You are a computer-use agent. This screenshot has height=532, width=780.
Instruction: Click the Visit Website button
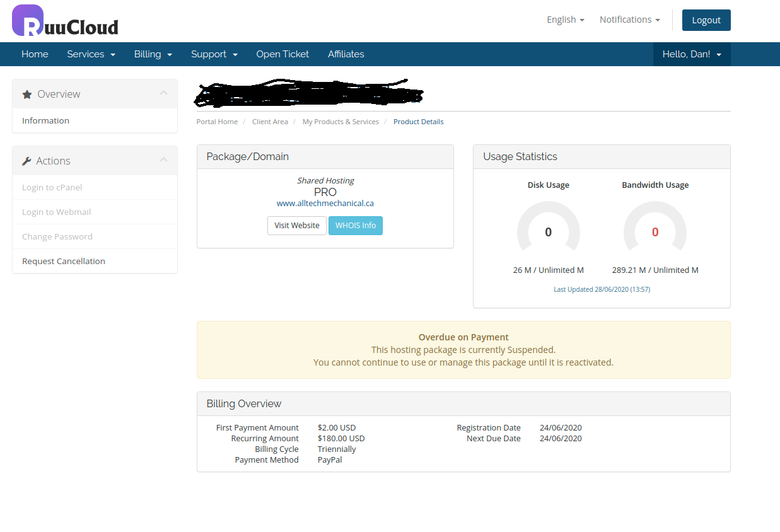click(296, 226)
